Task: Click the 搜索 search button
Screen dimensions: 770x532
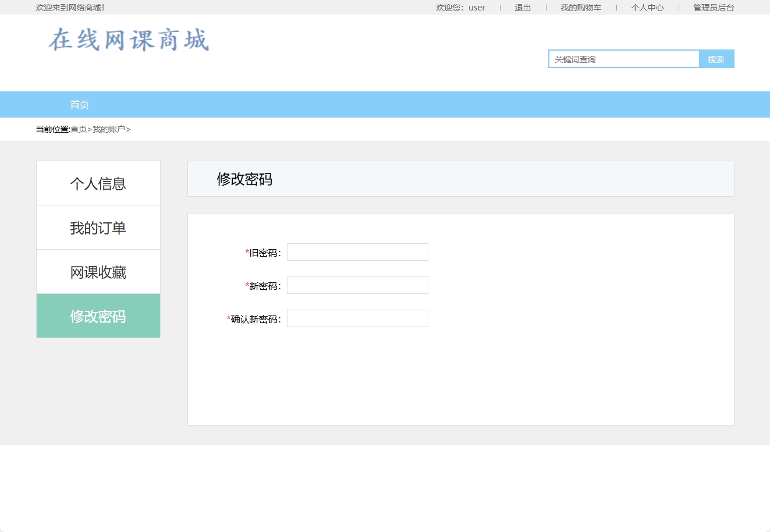Action: tap(716, 59)
